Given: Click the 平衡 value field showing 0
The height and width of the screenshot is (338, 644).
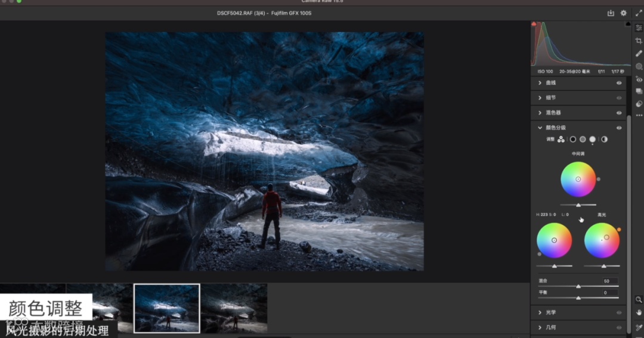Looking at the screenshot, I should tap(610, 293).
